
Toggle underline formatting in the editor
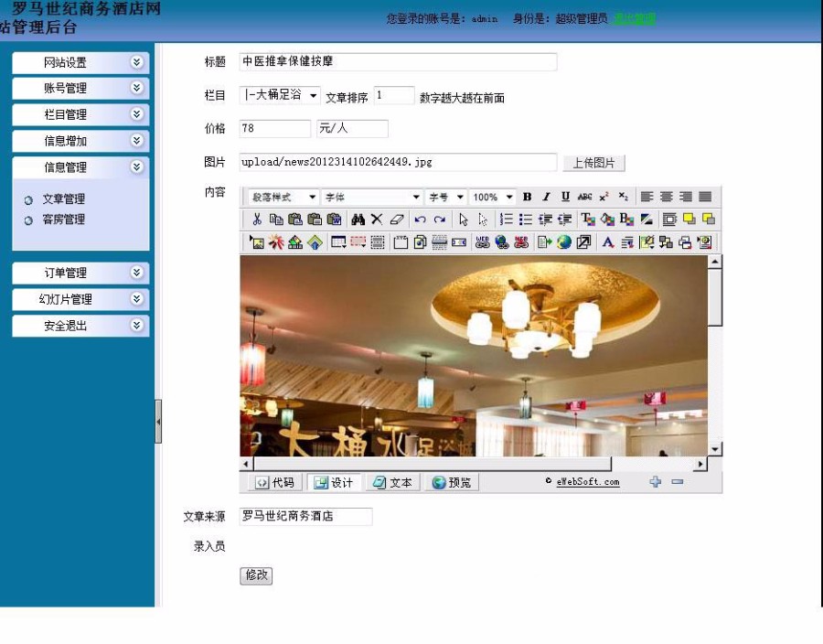(564, 197)
